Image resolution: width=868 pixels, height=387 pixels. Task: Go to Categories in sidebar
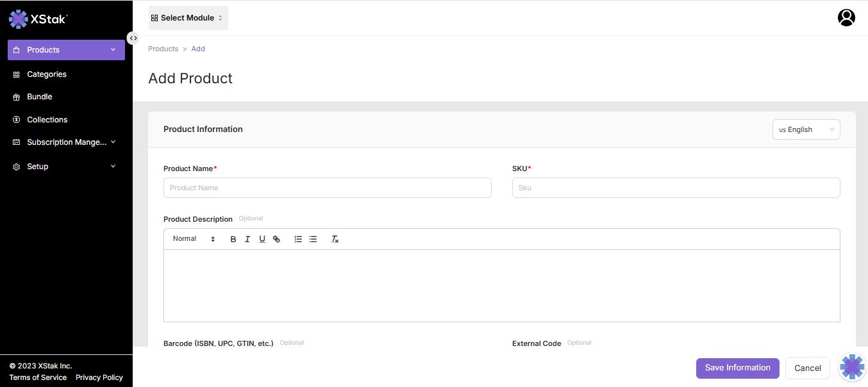click(47, 74)
